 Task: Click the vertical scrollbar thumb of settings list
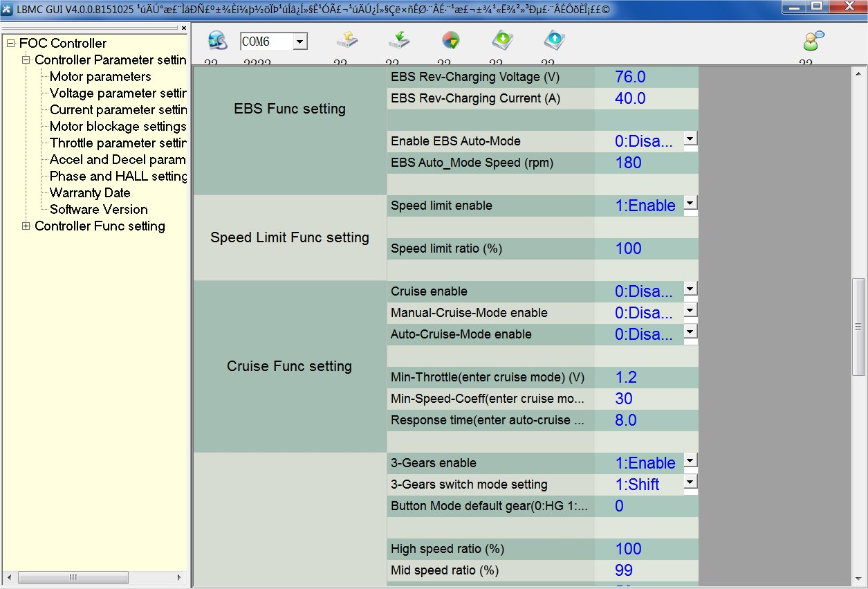[858, 325]
